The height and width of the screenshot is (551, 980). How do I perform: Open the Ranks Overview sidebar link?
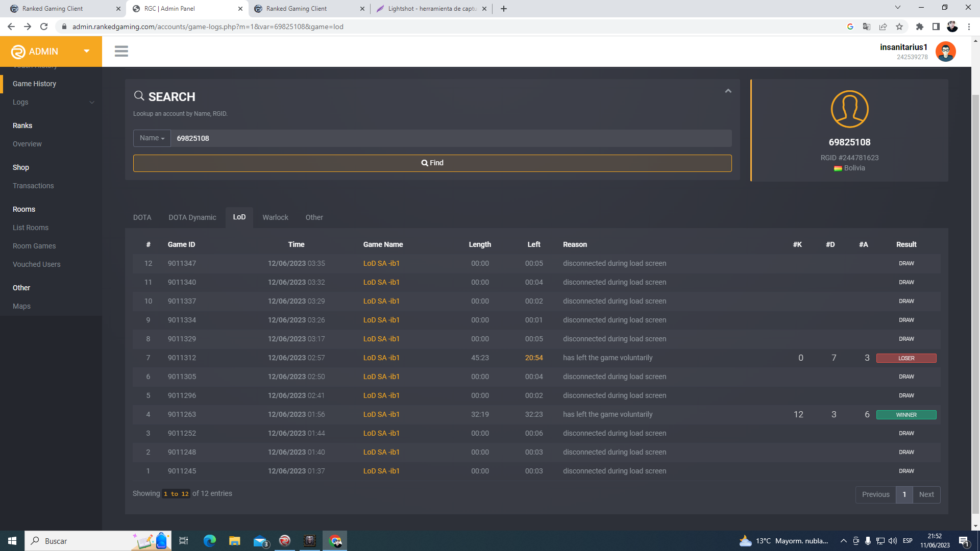pyautogui.click(x=27, y=144)
